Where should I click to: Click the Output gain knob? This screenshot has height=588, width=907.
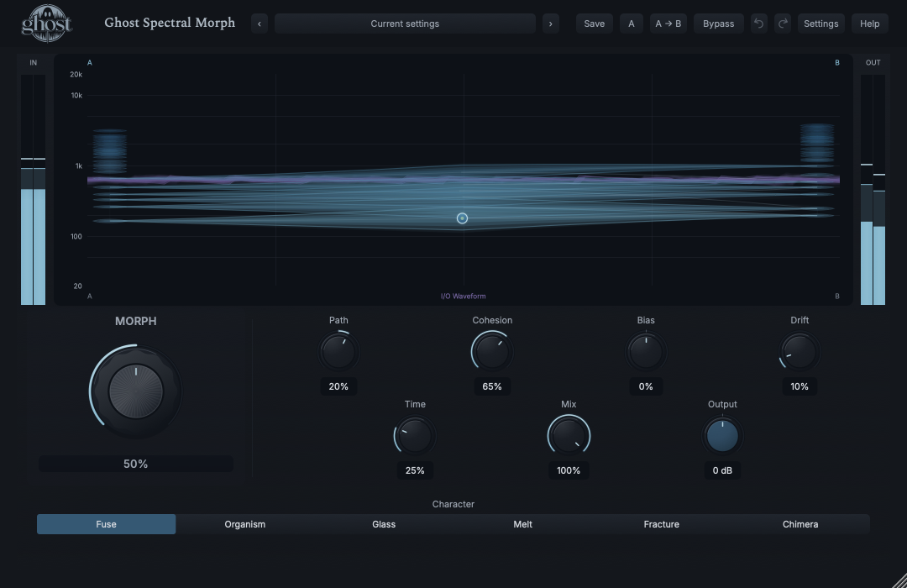722,436
